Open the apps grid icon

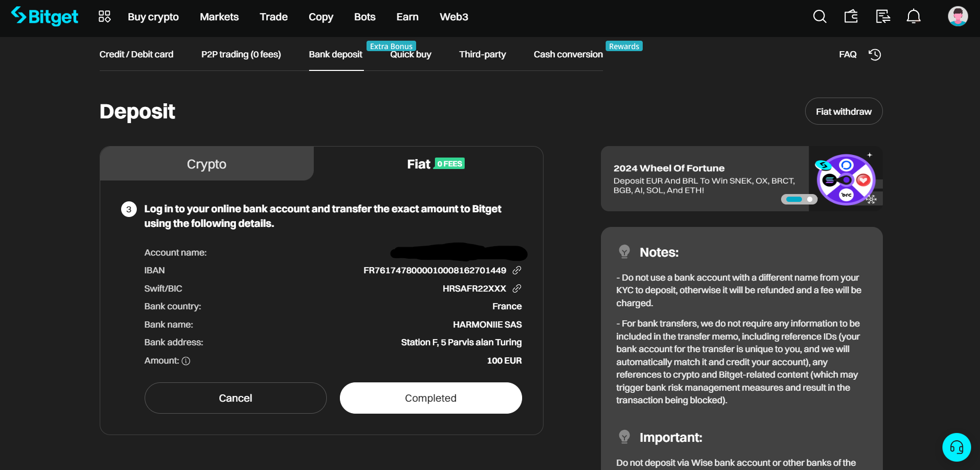[104, 17]
